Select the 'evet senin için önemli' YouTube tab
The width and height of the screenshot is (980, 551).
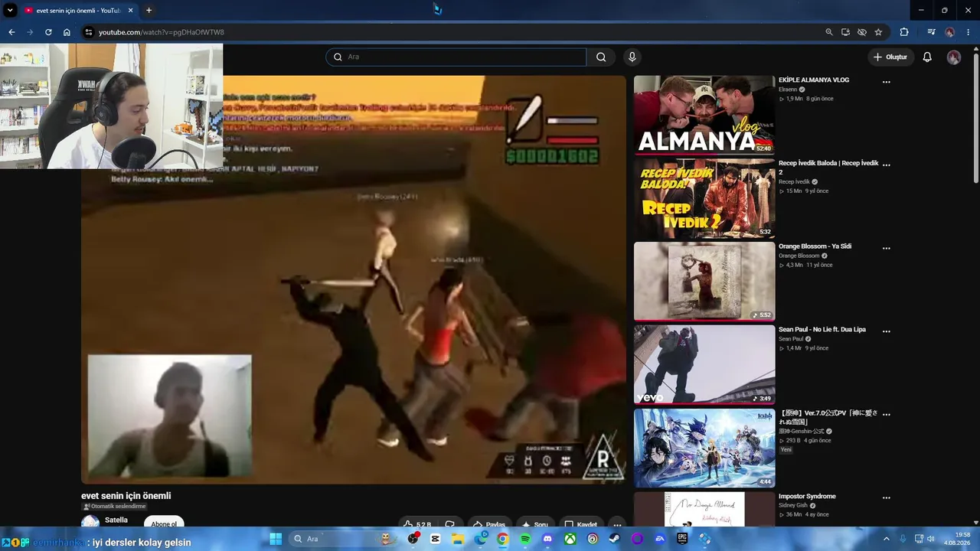pos(79,10)
